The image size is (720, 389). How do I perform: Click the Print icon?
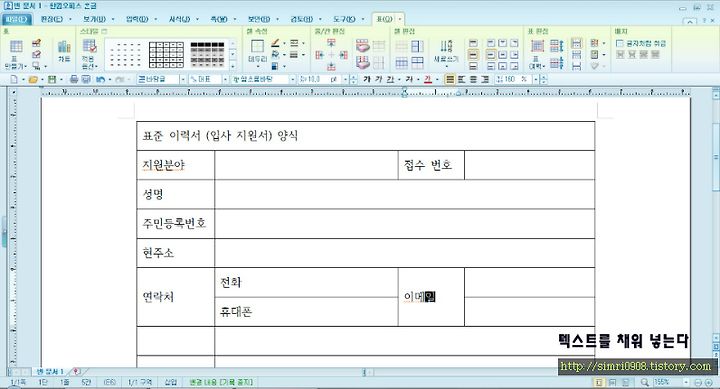[73, 79]
